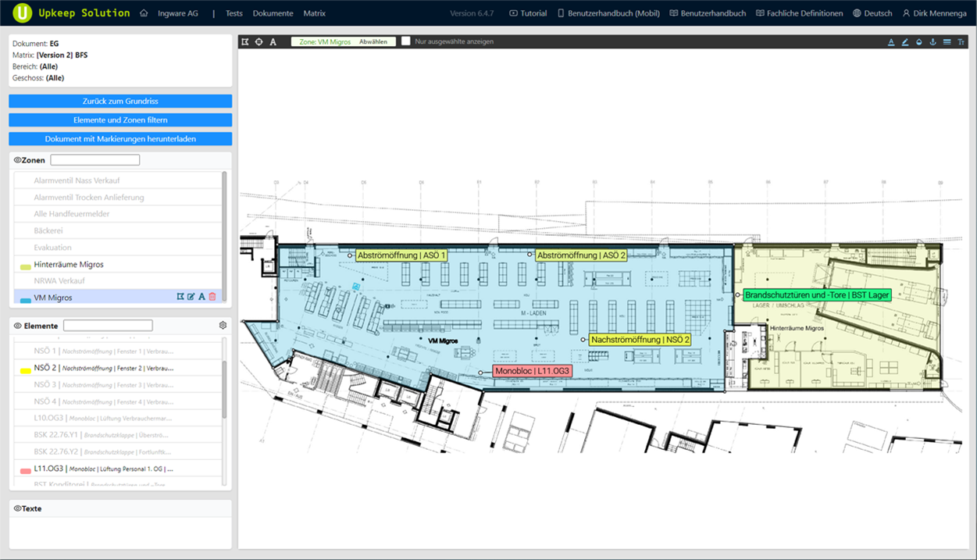Click 'Abwählen' to deselect zone
The width and height of the screenshot is (977, 560).
pyautogui.click(x=373, y=41)
